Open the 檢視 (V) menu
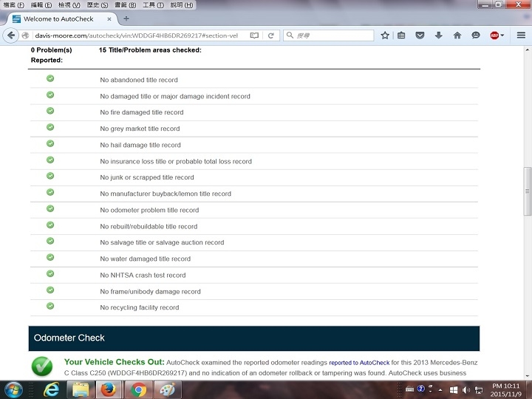The width and height of the screenshot is (532, 399). coord(69,4)
